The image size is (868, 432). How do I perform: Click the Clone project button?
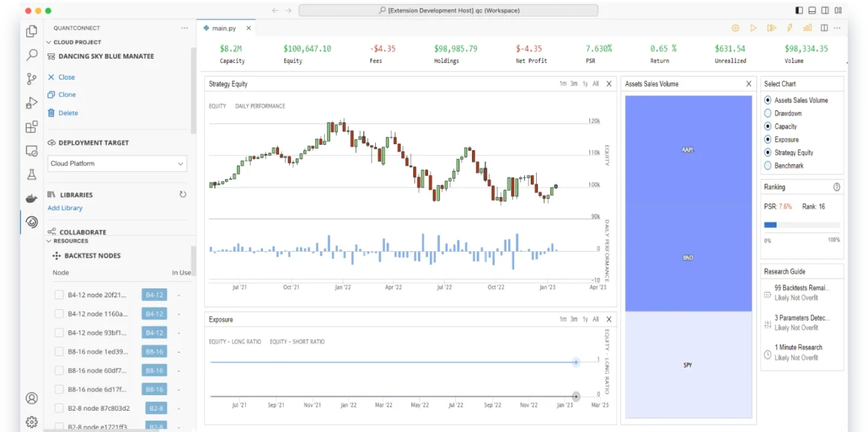pos(67,94)
